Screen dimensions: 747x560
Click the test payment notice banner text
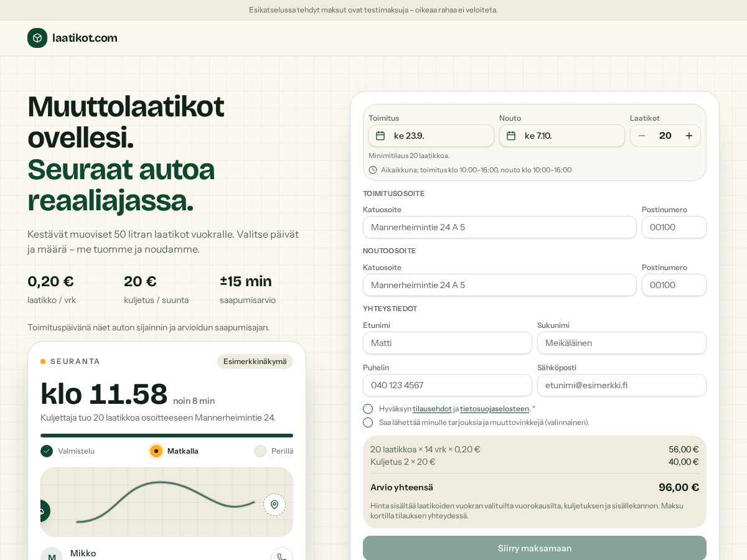(374, 10)
